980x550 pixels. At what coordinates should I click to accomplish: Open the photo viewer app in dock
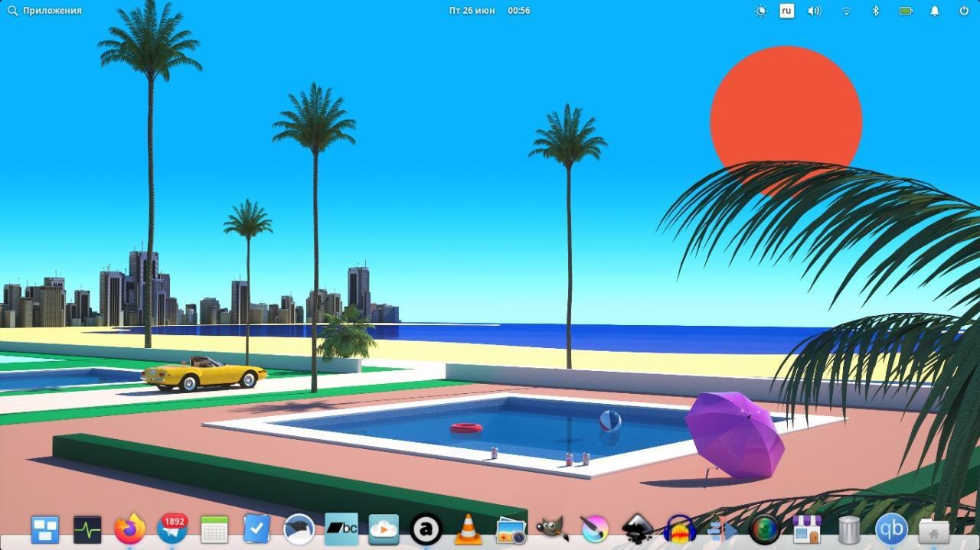(511, 529)
